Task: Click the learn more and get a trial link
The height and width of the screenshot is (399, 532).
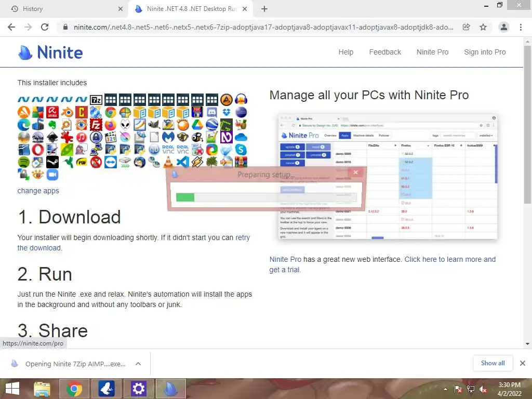Action: coord(382,264)
